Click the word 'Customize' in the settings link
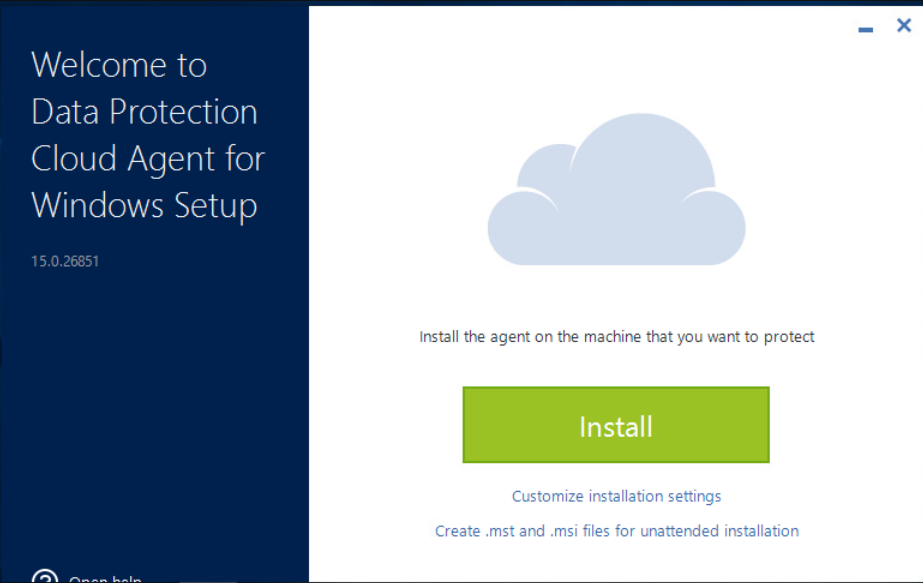This screenshot has height=583, width=923. [548, 496]
